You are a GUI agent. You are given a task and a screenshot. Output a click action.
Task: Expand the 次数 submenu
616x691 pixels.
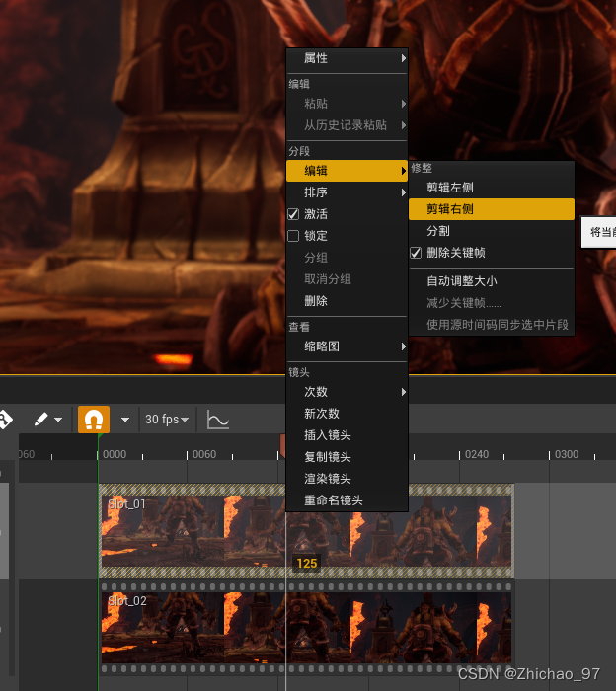pyautogui.click(x=346, y=392)
